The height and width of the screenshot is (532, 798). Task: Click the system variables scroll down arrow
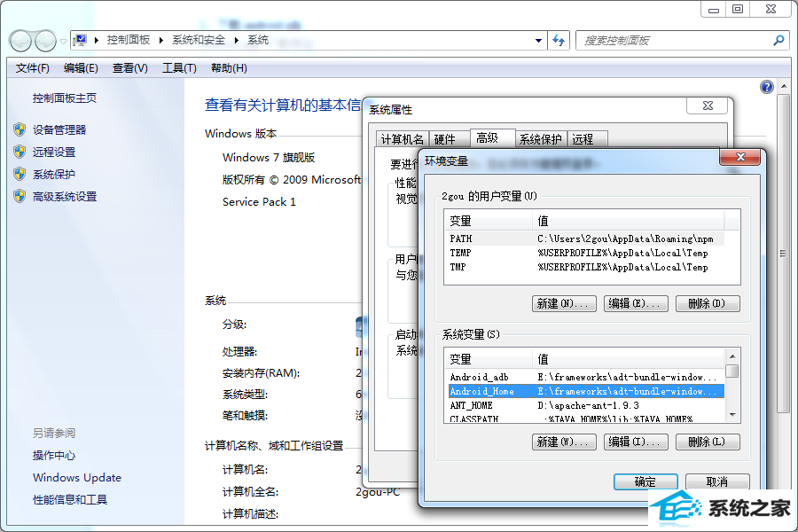pos(731,415)
